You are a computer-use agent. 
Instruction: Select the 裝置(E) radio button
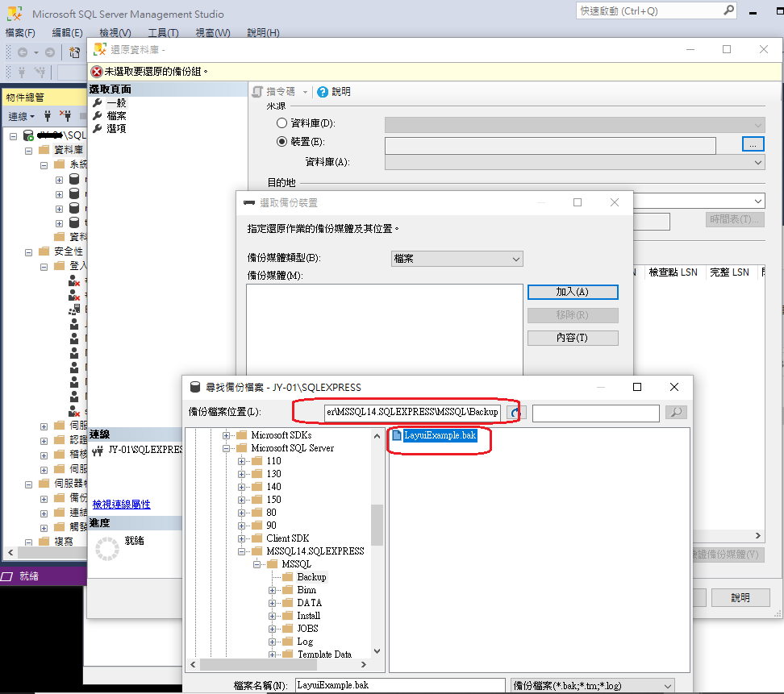pos(282,142)
